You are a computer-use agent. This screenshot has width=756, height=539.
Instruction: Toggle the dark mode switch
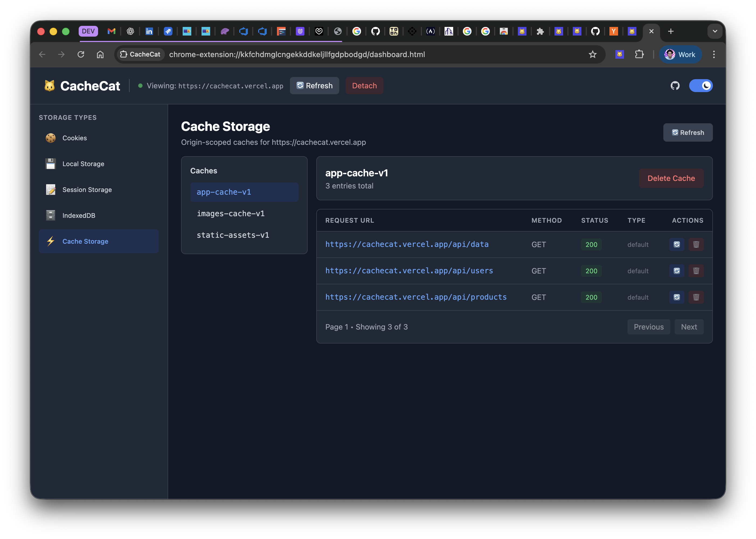[700, 86]
